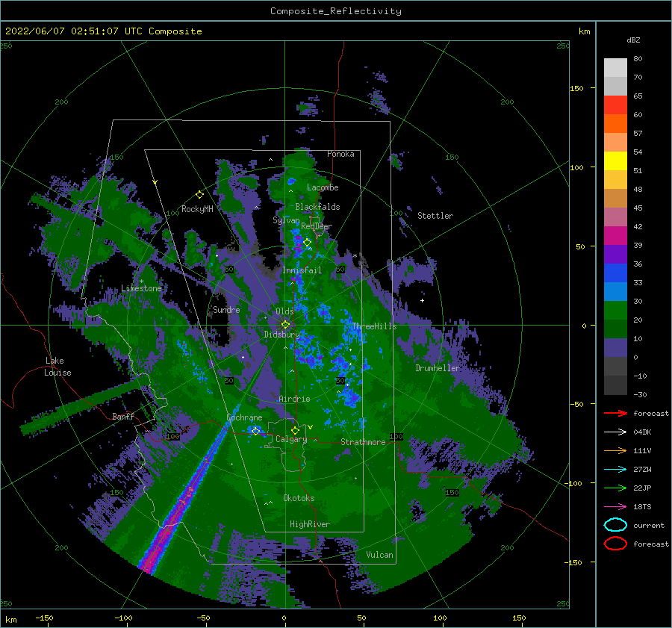
Task: Click the Lake Louise label
Action: [x=57, y=367]
